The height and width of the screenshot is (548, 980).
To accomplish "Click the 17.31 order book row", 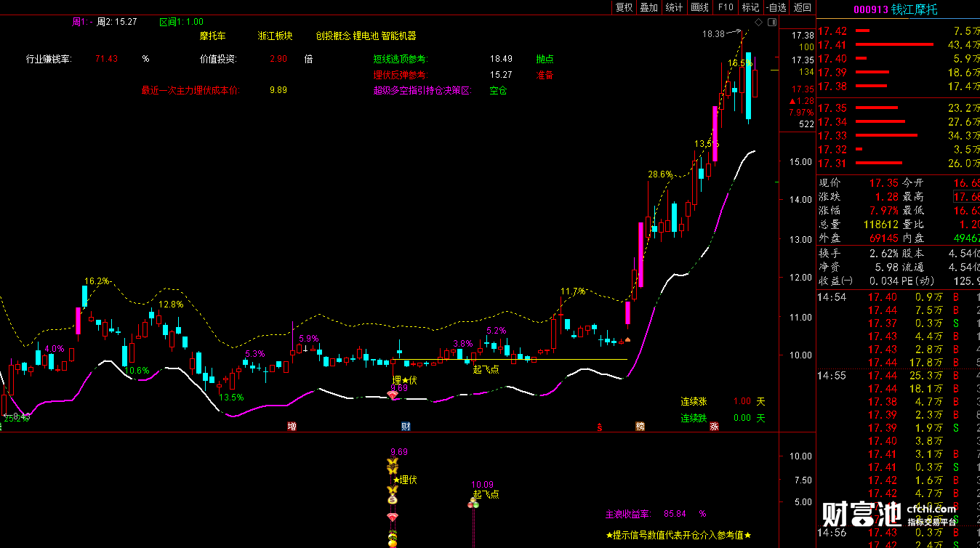I will 898,163.
